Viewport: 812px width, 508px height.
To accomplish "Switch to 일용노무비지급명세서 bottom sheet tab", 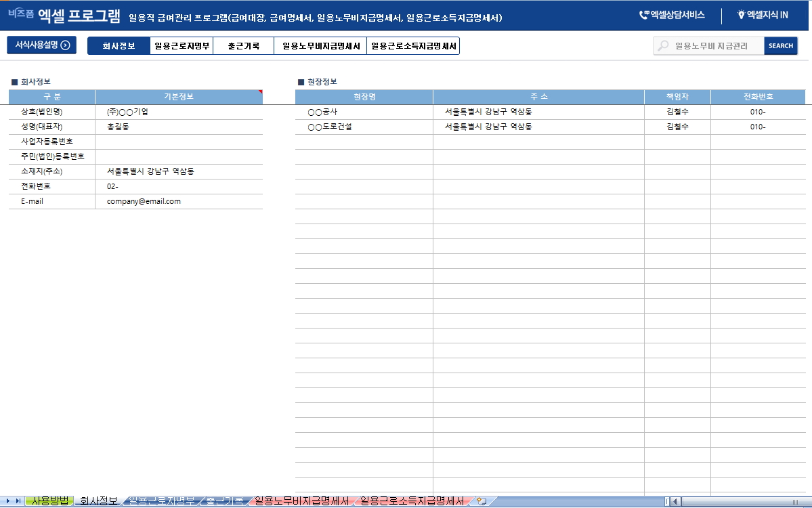I will pyautogui.click(x=301, y=501).
